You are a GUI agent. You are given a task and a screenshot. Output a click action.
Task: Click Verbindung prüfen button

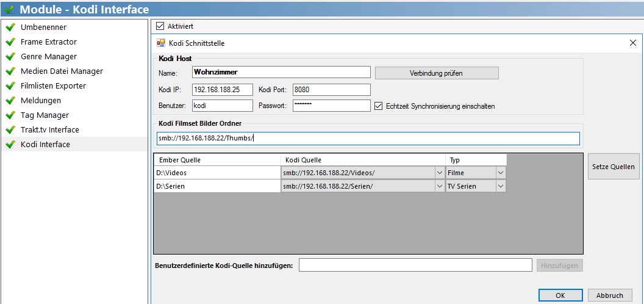point(437,73)
